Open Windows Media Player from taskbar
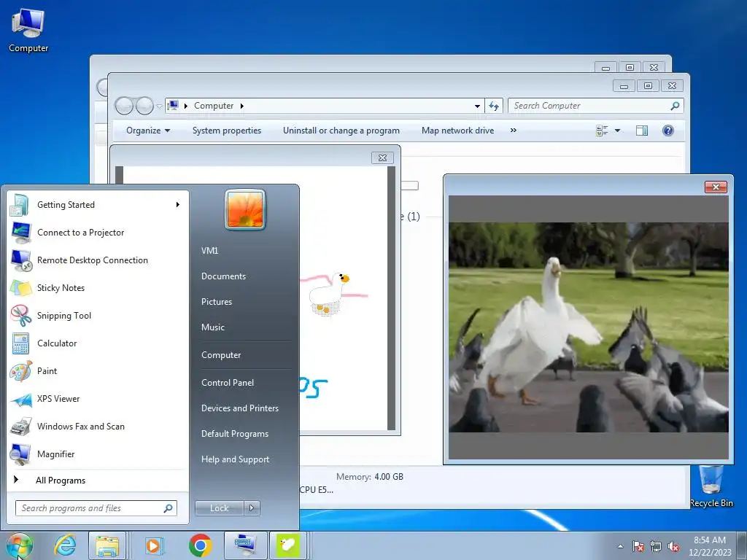Screen dimensions: 747x560 154,545
